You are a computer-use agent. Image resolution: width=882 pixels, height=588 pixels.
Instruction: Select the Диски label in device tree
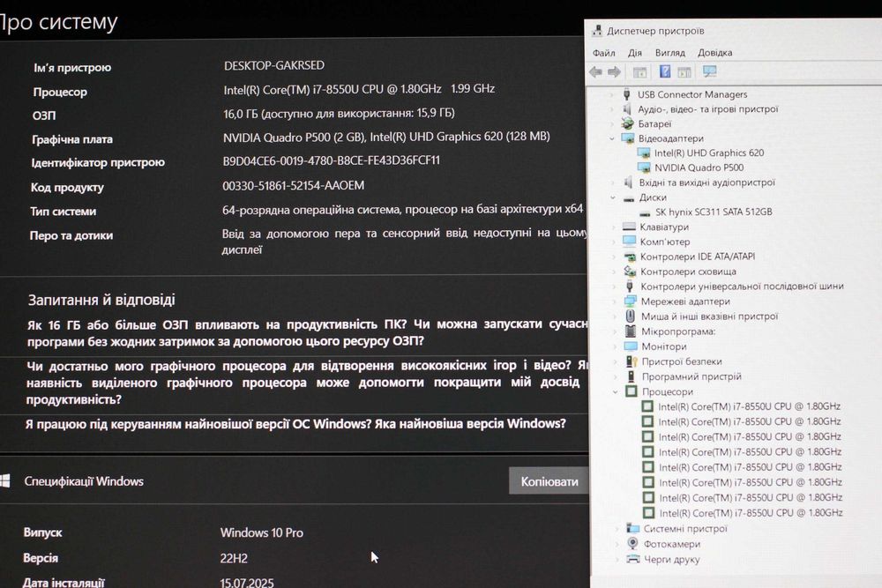[x=653, y=197]
